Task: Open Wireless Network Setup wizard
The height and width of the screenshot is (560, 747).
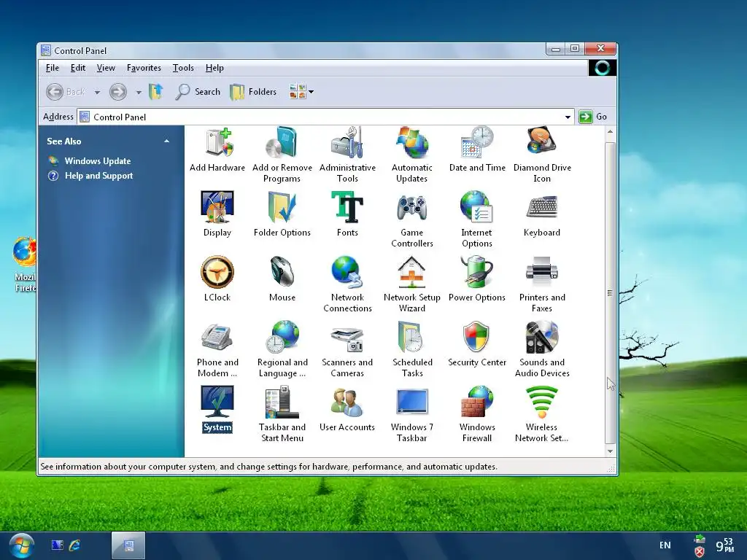Action: point(542,414)
